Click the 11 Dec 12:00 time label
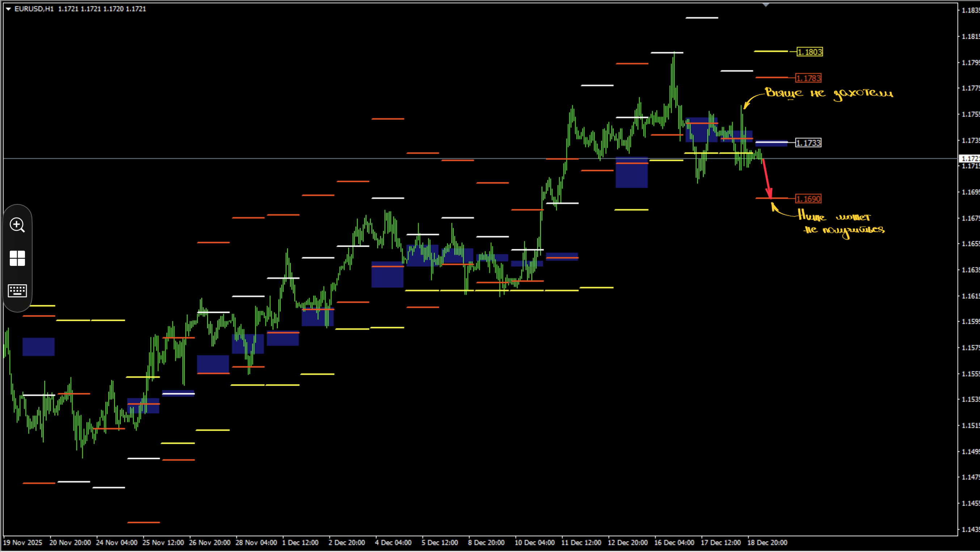980x552 pixels. coord(581,543)
